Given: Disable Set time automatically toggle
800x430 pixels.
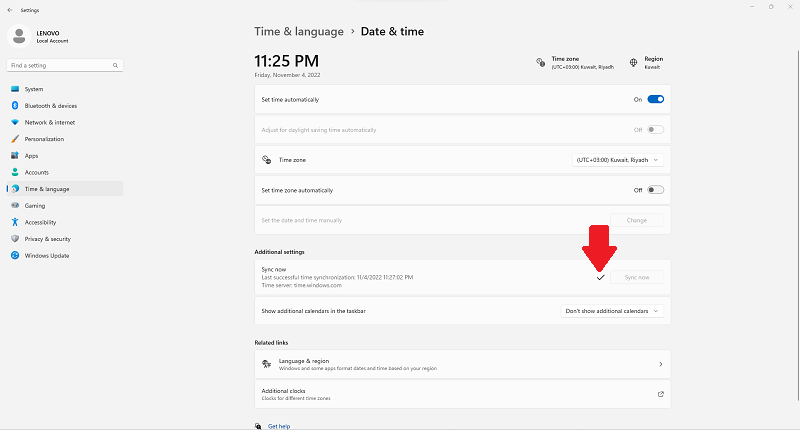Looking at the screenshot, I should (655, 100).
